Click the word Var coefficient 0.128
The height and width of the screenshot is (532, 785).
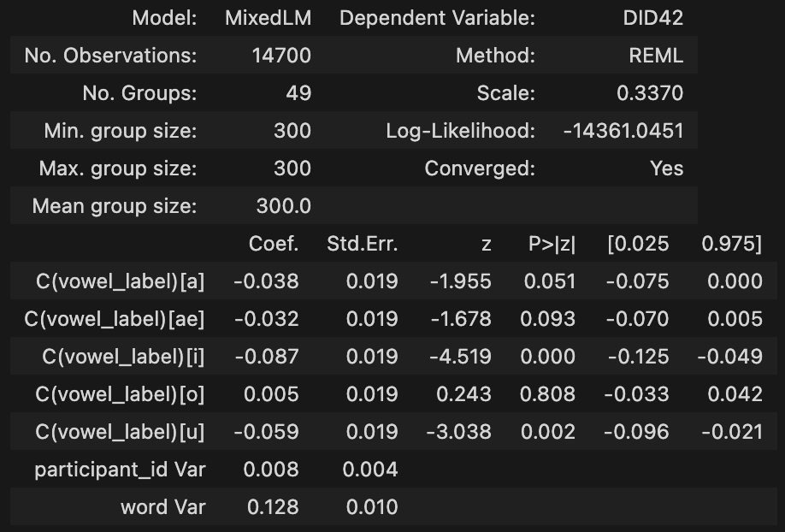click(273, 507)
